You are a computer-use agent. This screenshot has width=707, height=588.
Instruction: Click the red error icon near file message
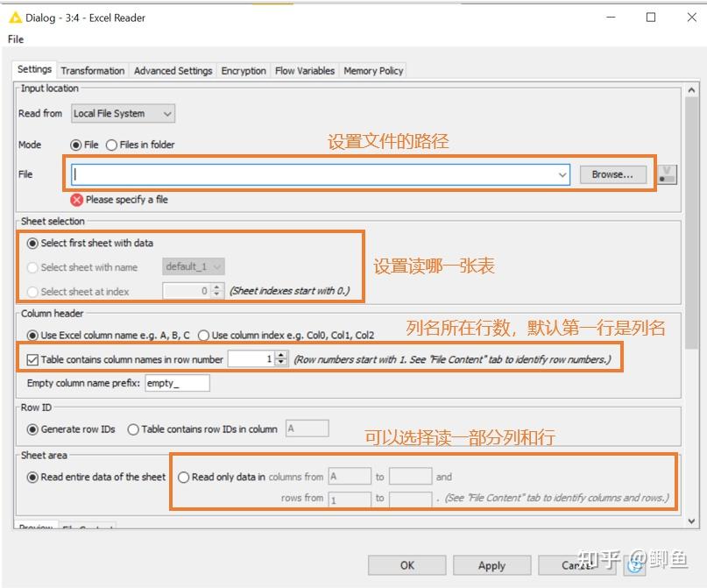[76, 200]
